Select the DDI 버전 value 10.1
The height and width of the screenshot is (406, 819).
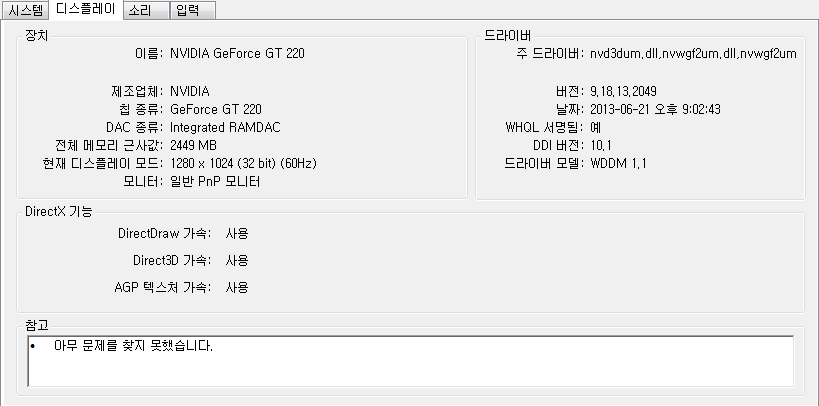click(x=601, y=146)
